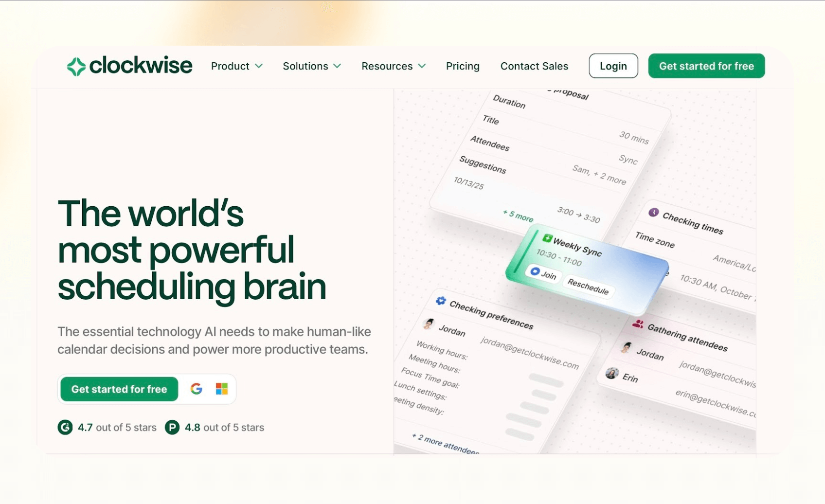This screenshot has height=504, width=825.
Task: Sign up with the Microsoft icon
Action: pyautogui.click(x=222, y=389)
